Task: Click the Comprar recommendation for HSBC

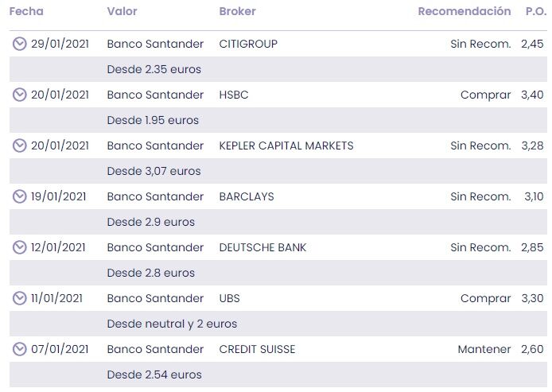Action: click(485, 95)
